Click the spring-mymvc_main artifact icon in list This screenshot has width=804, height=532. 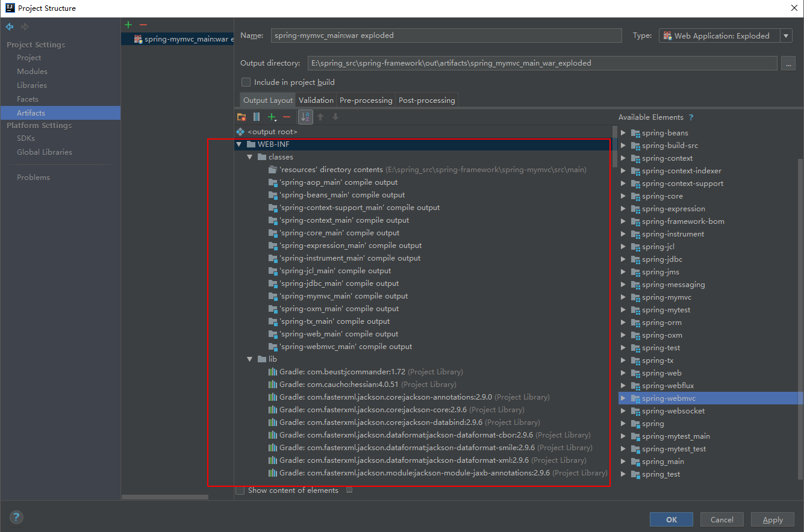139,39
